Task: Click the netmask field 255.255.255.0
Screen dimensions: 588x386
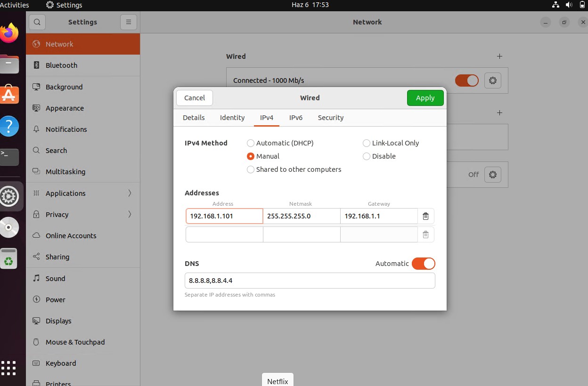Action: [302, 216]
